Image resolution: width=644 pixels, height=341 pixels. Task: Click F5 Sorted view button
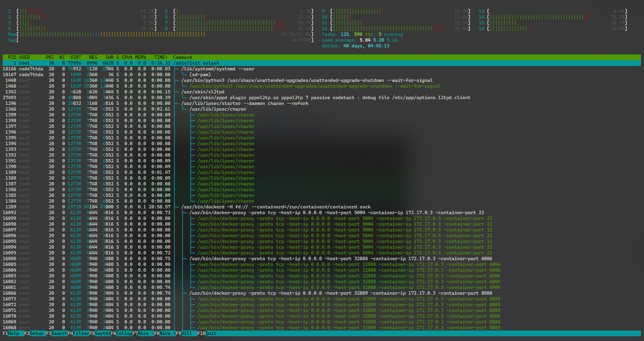[100, 333]
